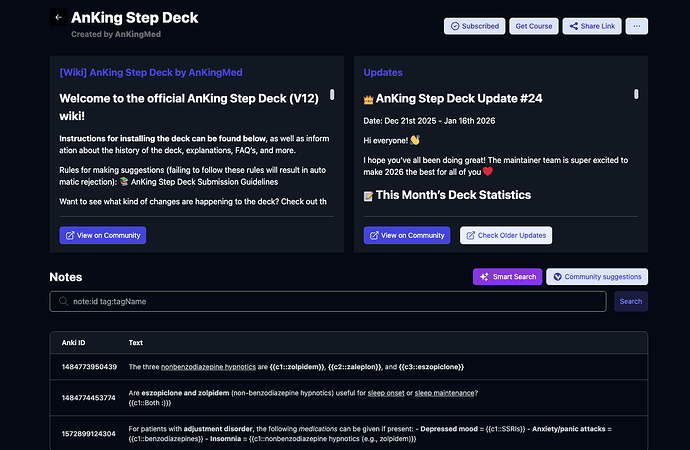Click the Updates panel scrollbar
690x450 pixels.
[x=636, y=95]
